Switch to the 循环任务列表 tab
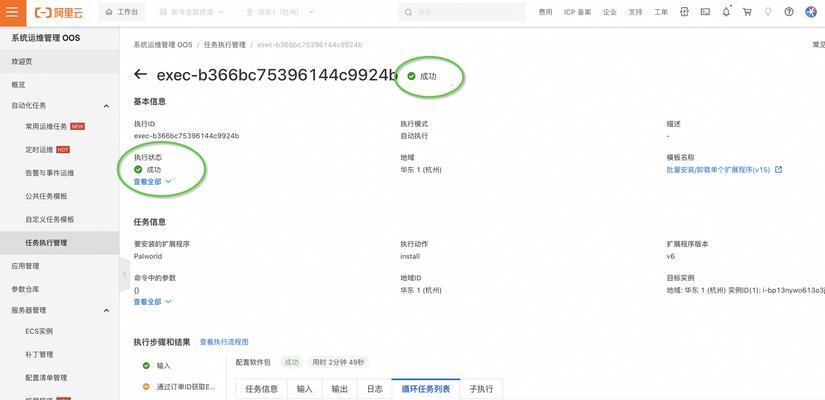This screenshot has width=825, height=400. pos(426,389)
